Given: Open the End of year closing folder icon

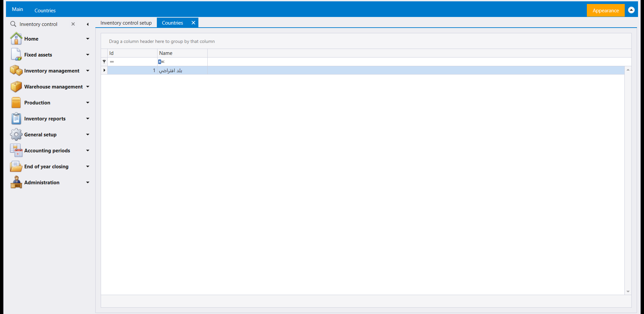Looking at the screenshot, I should [16, 166].
